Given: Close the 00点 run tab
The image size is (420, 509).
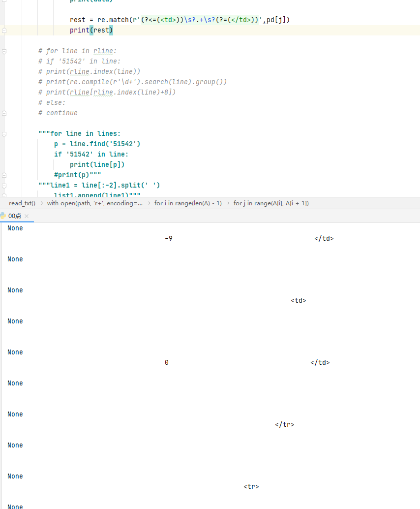Looking at the screenshot, I should [27, 216].
